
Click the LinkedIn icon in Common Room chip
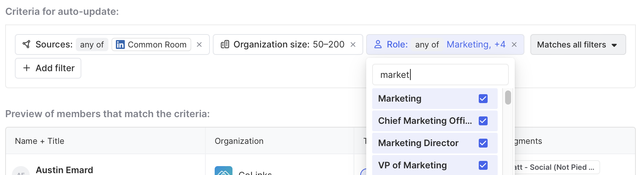[x=120, y=44]
